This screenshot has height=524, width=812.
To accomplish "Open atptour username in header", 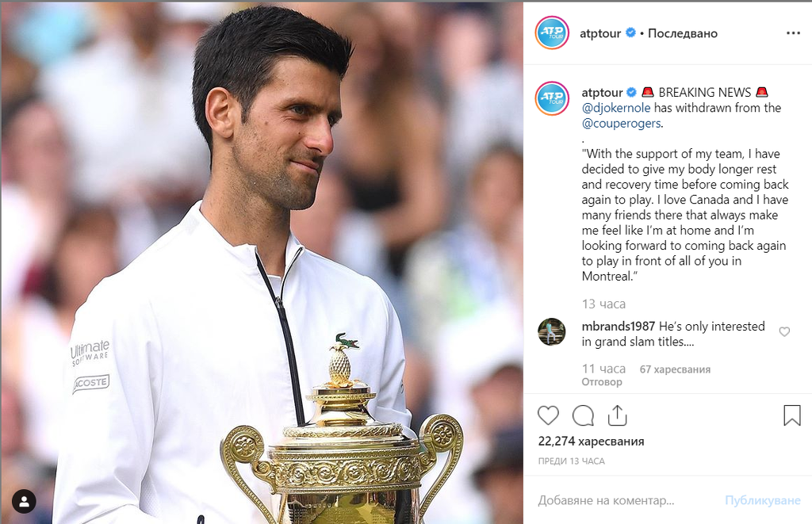I will click(x=600, y=33).
